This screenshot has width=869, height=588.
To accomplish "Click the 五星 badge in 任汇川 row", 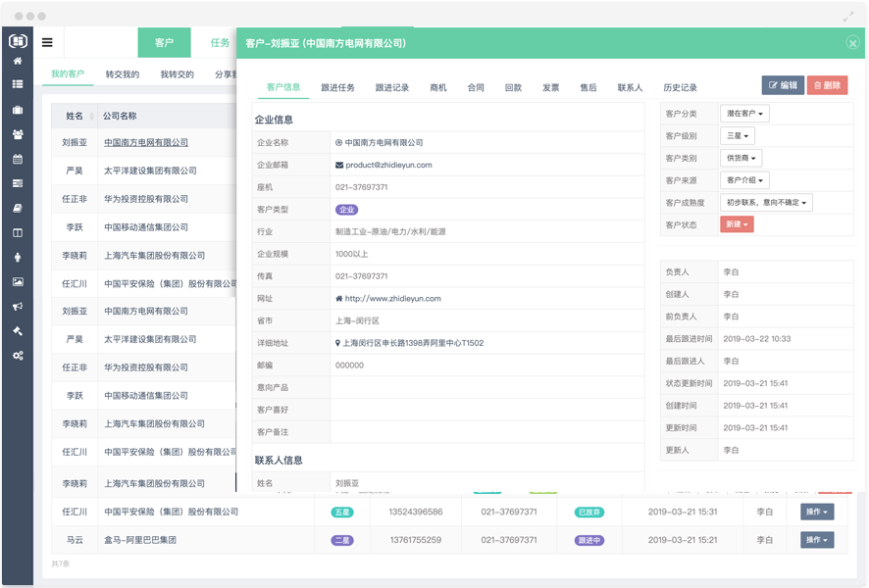I will 342,513.
